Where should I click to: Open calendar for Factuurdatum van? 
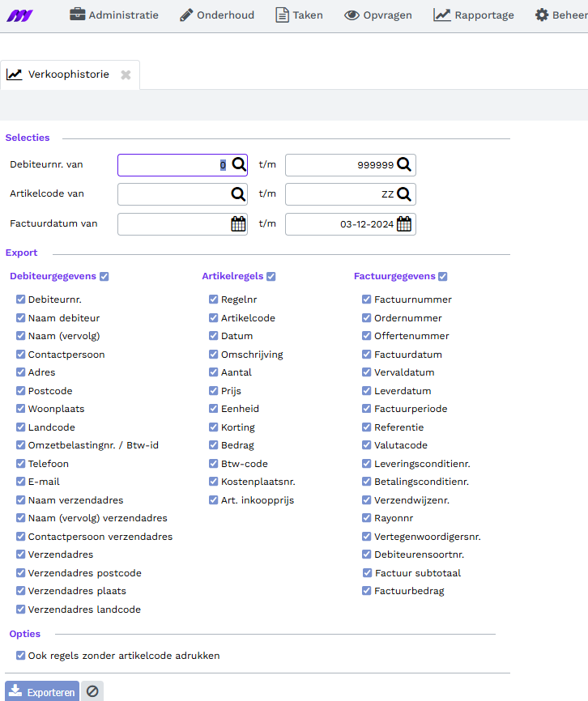[238, 224]
